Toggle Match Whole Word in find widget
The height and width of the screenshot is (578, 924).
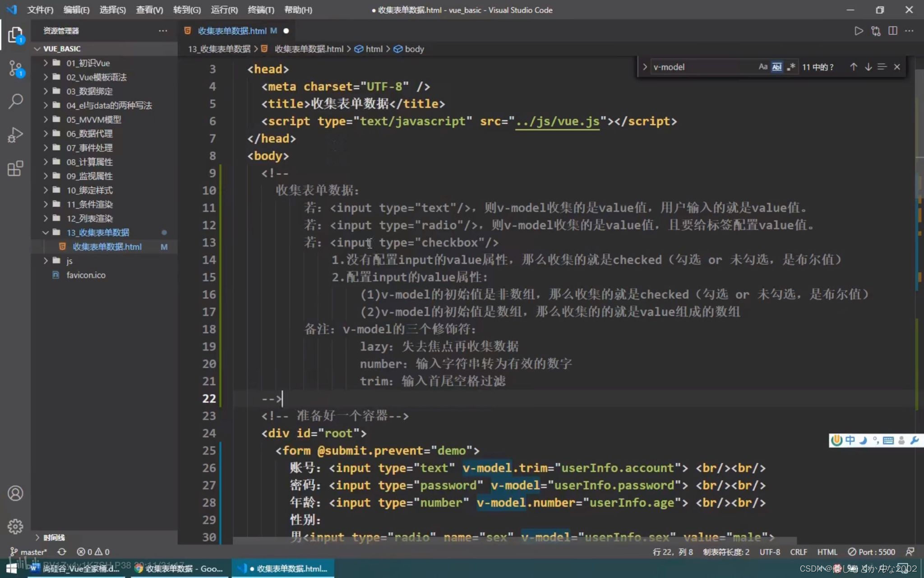click(x=776, y=67)
